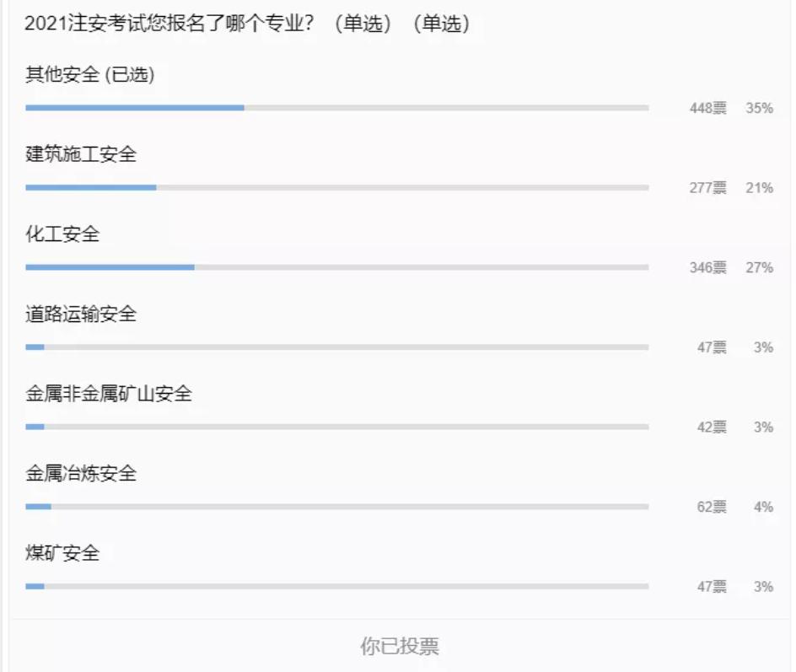Pick the 化工安全 option label
This screenshot has height=672, width=796.
(62, 234)
